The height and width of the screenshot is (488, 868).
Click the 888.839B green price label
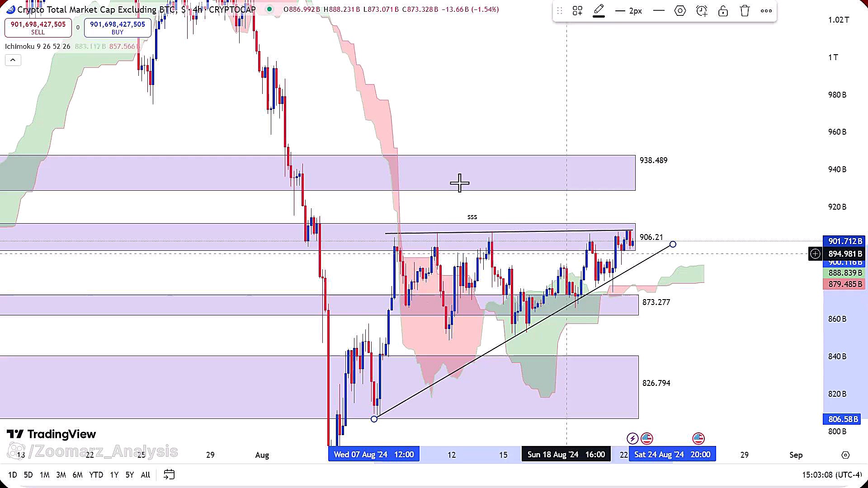[x=845, y=273]
